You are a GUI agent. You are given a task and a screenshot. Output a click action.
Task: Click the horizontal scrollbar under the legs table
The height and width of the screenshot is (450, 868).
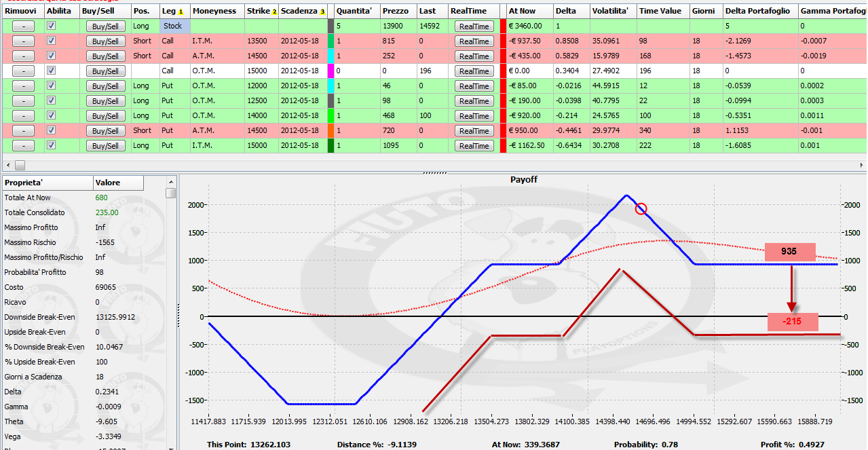[434, 165]
